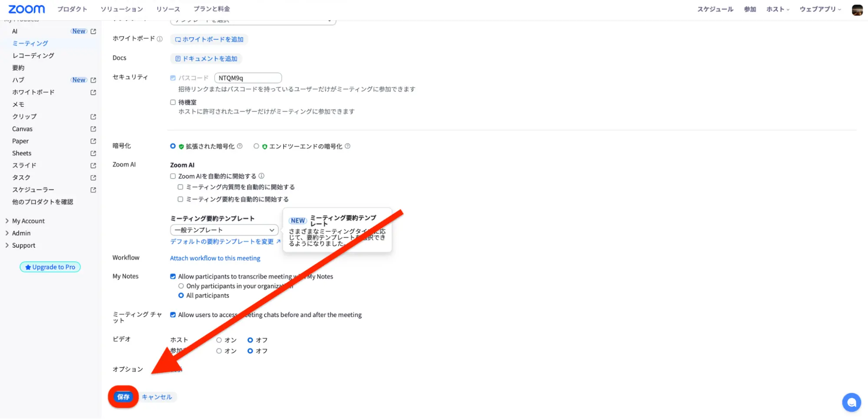This screenshot has height=419, width=868.
Task: Click 他のプロダクトを確認 in sidebar
Action: [x=43, y=202]
